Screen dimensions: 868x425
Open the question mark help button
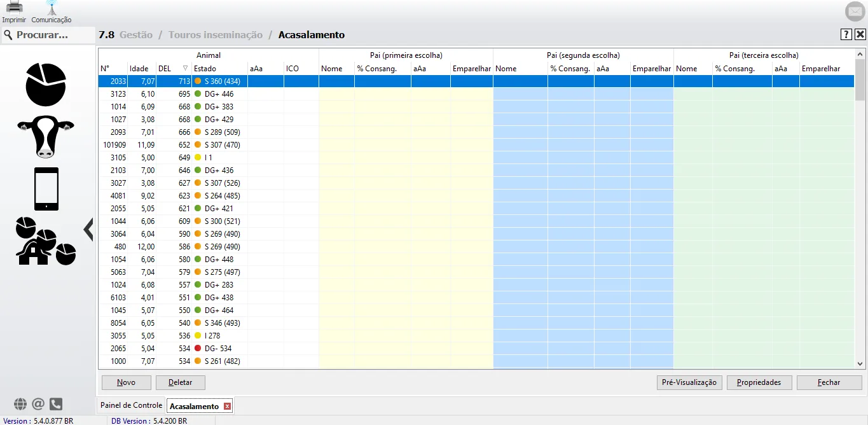click(846, 35)
